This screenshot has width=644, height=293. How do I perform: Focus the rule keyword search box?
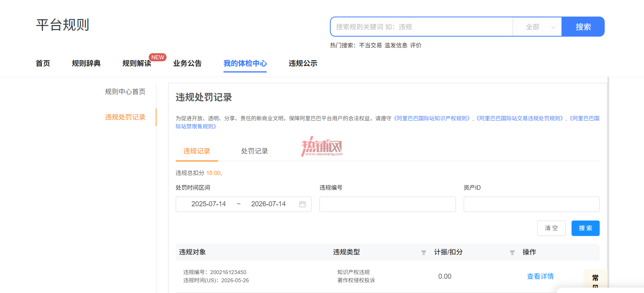click(x=422, y=27)
